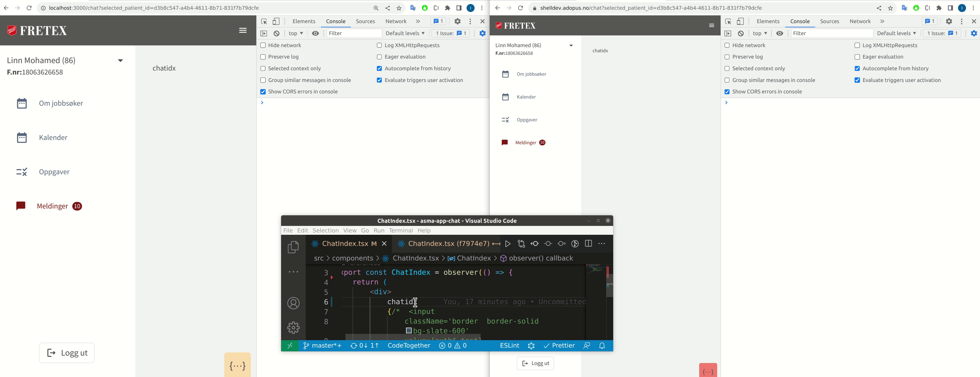Open Default levels dropdown in left DevTools
Image resolution: width=980 pixels, height=377 pixels.
tap(405, 33)
